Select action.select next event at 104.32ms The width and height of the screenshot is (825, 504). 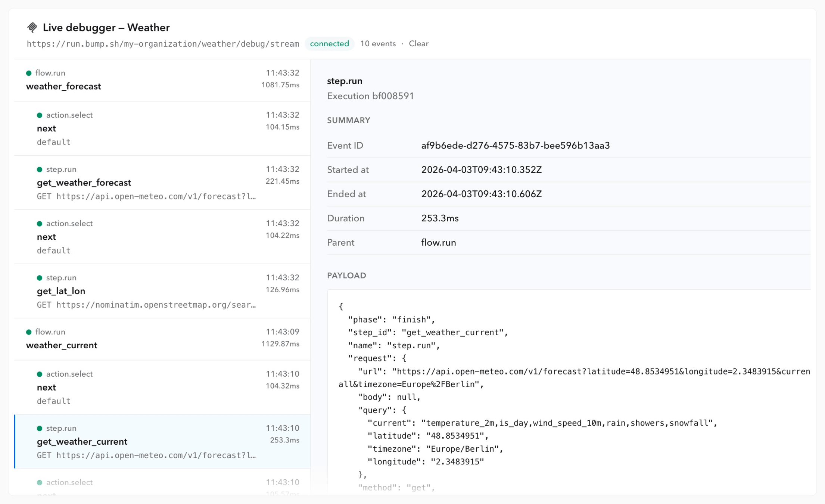click(x=162, y=387)
